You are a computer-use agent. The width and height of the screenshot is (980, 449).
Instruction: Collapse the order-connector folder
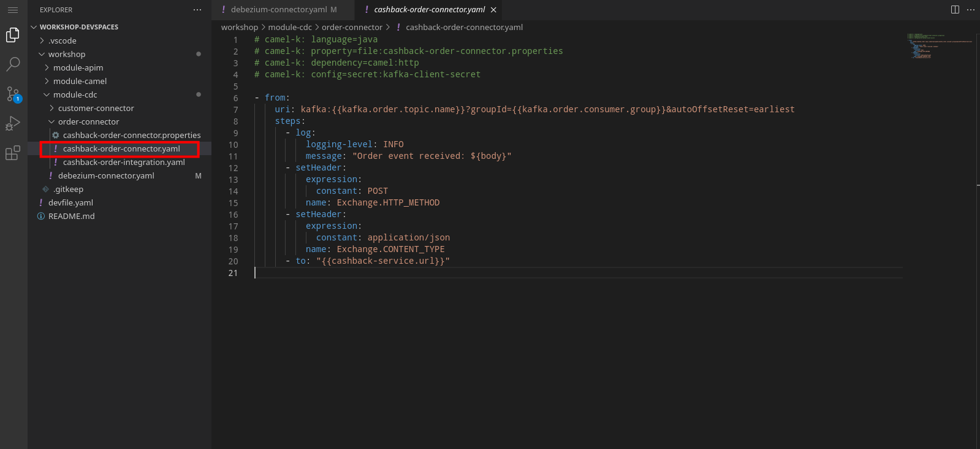coord(120,121)
